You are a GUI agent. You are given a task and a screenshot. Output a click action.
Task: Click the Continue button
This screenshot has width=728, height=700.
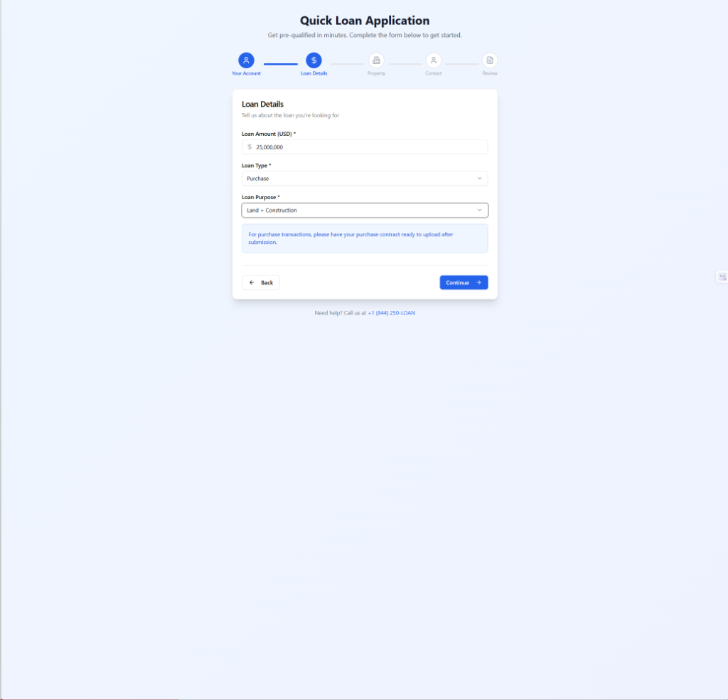click(x=464, y=282)
